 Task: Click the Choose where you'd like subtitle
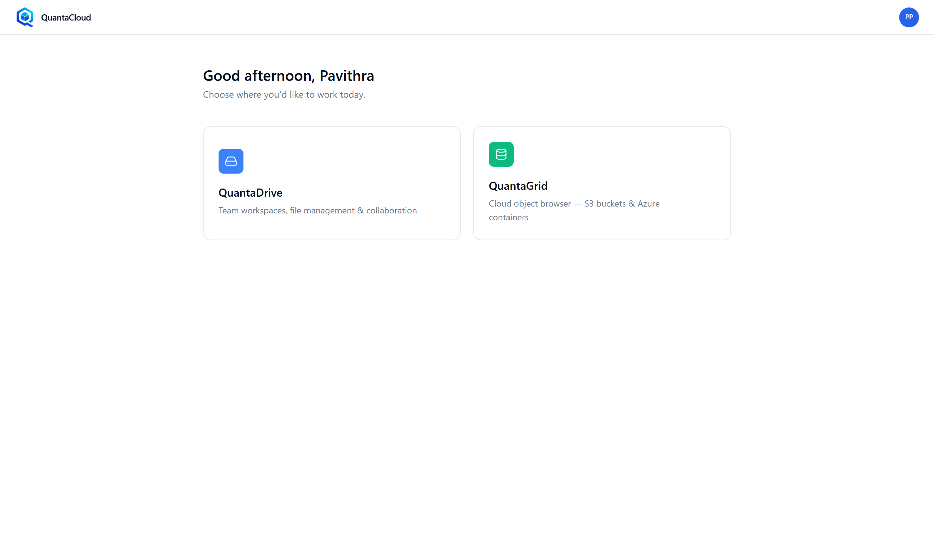coord(284,95)
